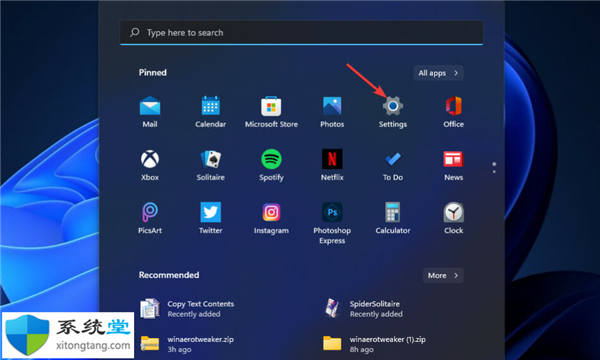Click the More button under Recommended
Viewport: 600px width, 360px height.
443,275
